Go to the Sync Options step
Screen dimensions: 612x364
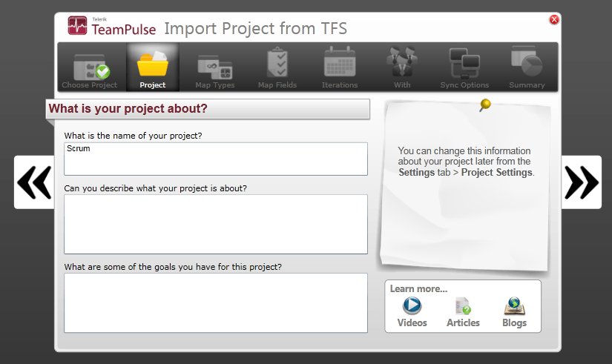(x=464, y=67)
